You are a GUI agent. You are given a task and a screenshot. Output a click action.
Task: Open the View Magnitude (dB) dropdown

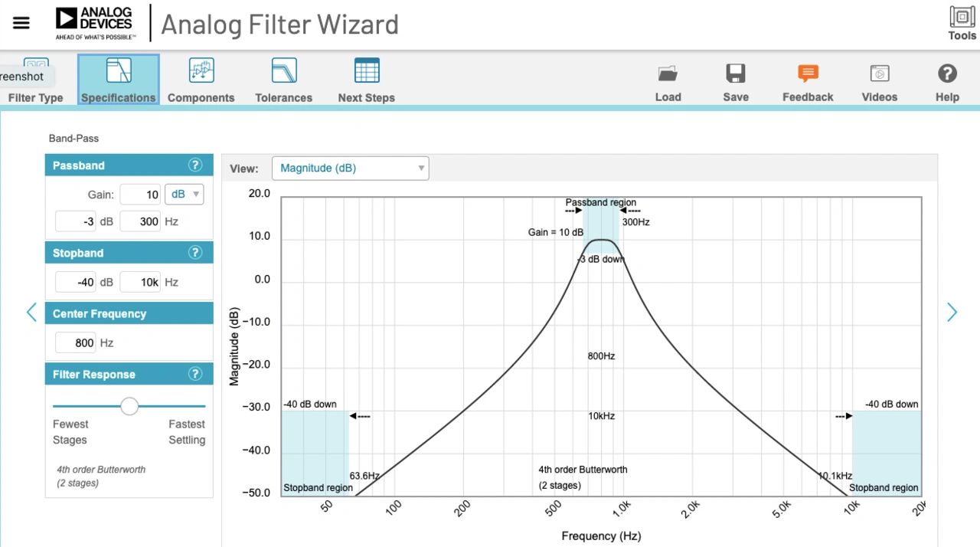(351, 169)
